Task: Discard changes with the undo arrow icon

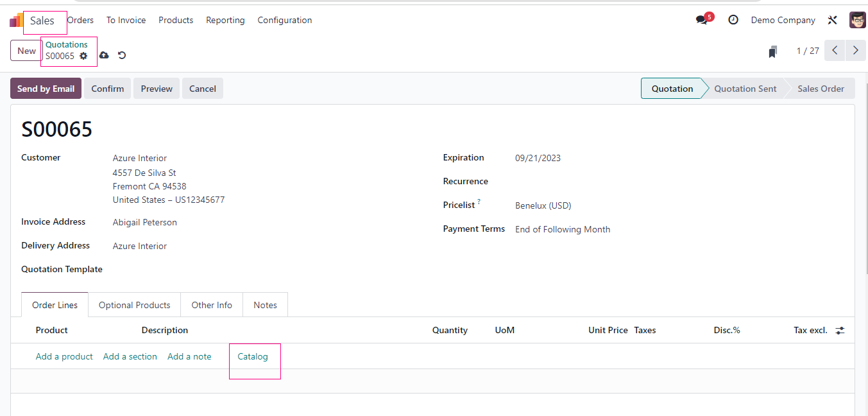Action: (x=122, y=55)
